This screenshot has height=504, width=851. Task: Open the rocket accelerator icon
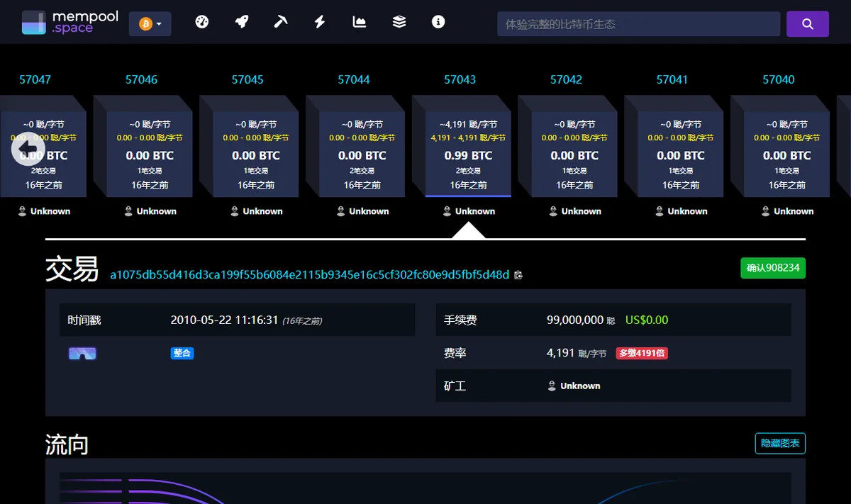[242, 22]
